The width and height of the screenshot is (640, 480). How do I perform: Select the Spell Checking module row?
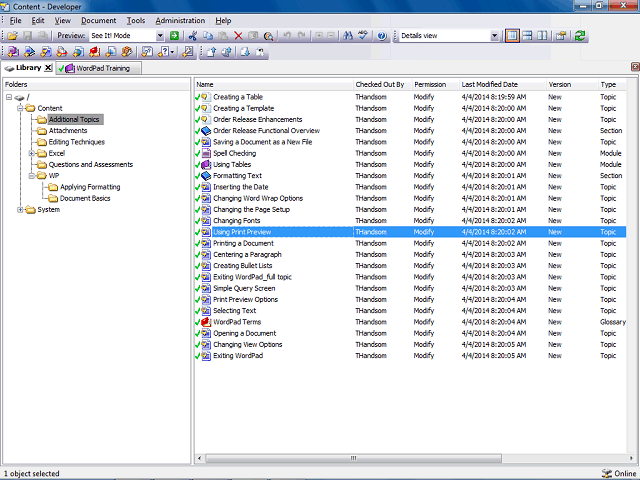(410, 153)
